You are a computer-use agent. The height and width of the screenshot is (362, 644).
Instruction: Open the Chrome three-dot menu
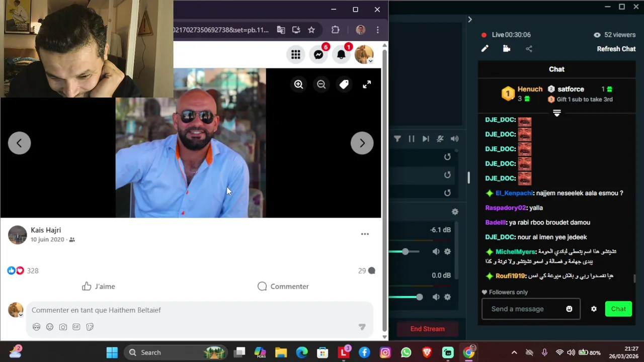377,30
